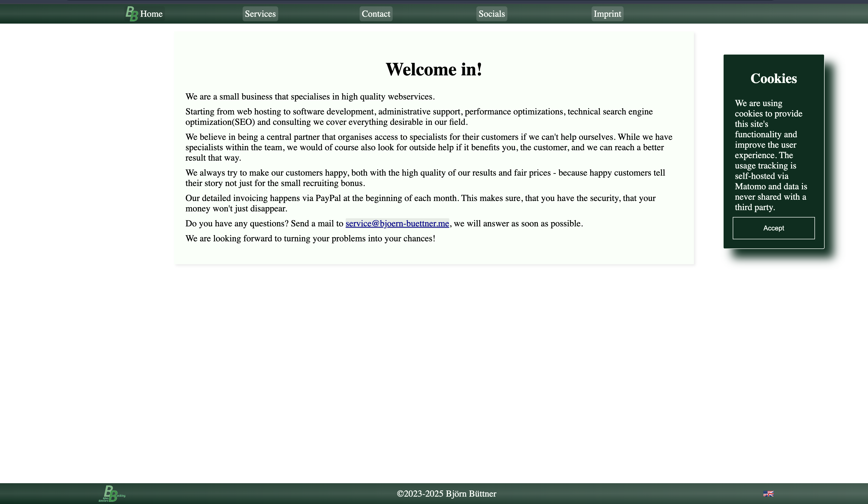Open the Home navigation item
The height and width of the screenshot is (504, 868).
click(151, 14)
